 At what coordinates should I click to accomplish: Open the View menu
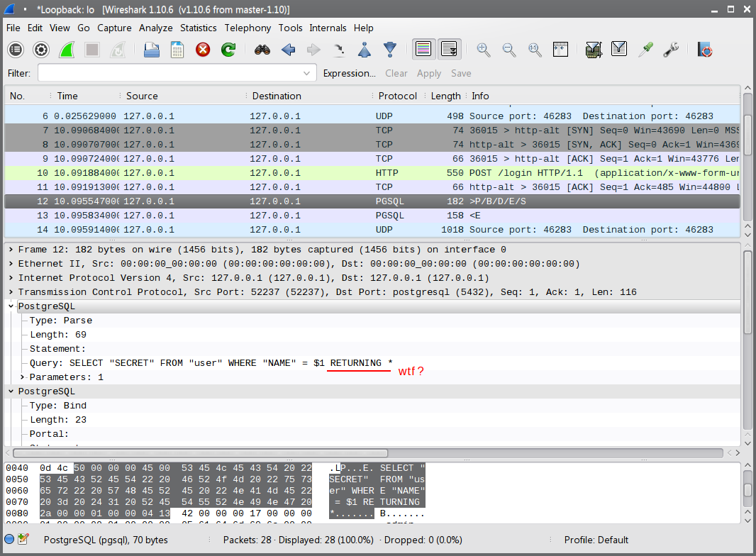(x=60, y=28)
